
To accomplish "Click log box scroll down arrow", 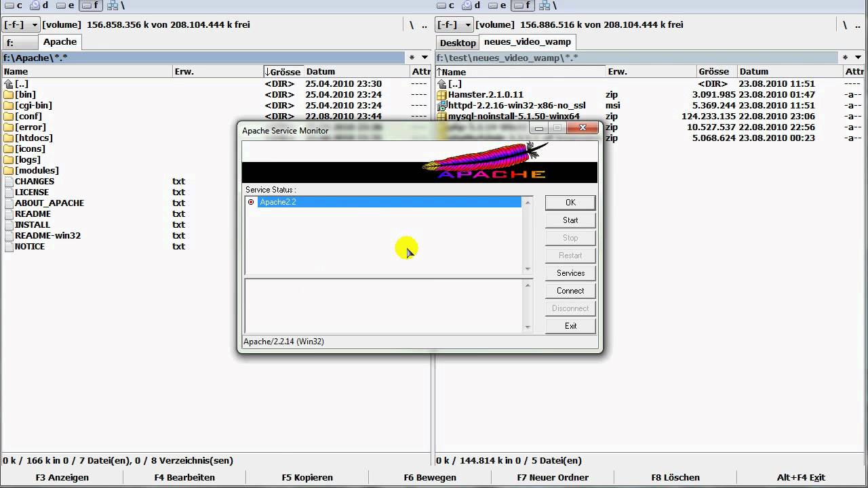I will (x=528, y=327).
